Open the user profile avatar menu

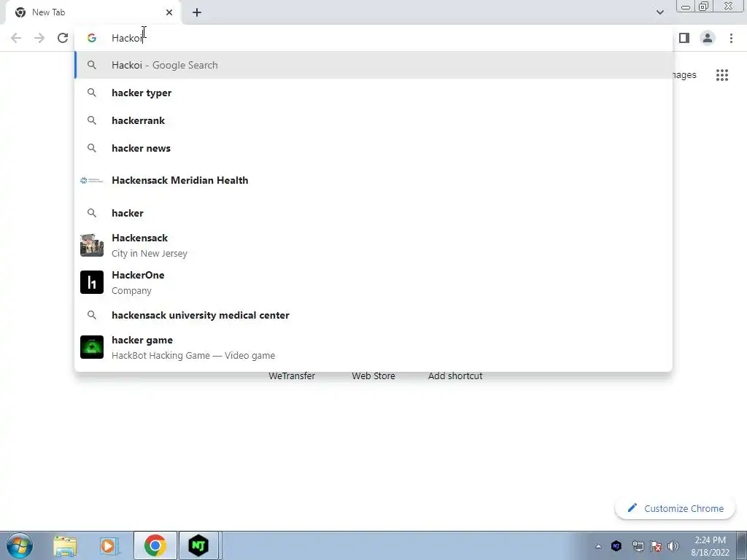tap(708, 38)
